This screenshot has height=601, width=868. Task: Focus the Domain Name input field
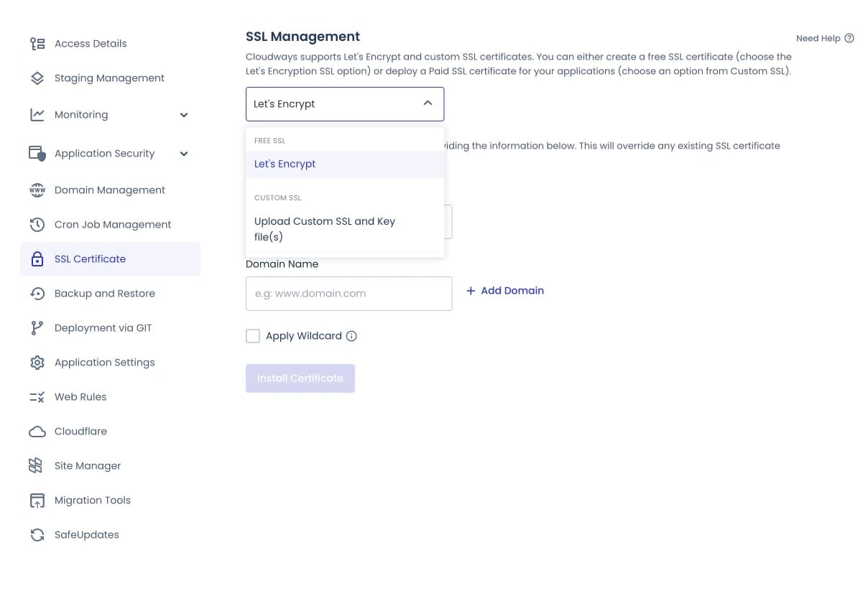[348, 294]
